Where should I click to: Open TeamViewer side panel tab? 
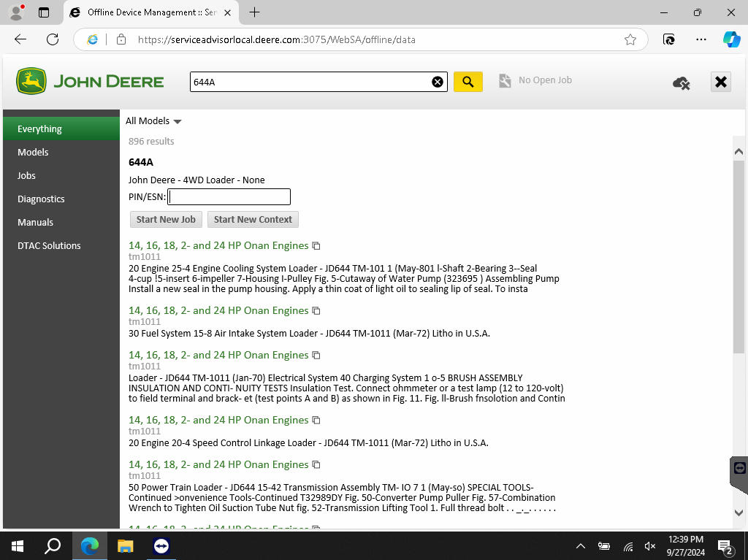pyautogui.click(x=739, y=468)
